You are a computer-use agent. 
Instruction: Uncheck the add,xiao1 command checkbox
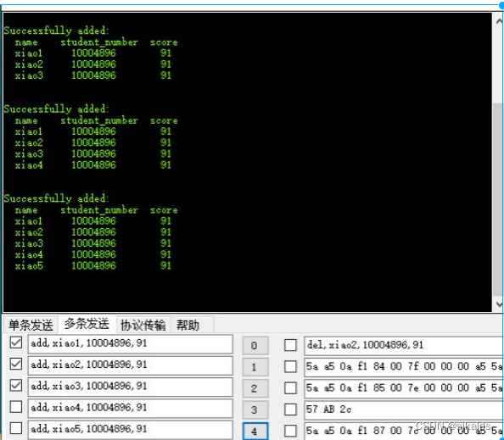pos(16,343)
